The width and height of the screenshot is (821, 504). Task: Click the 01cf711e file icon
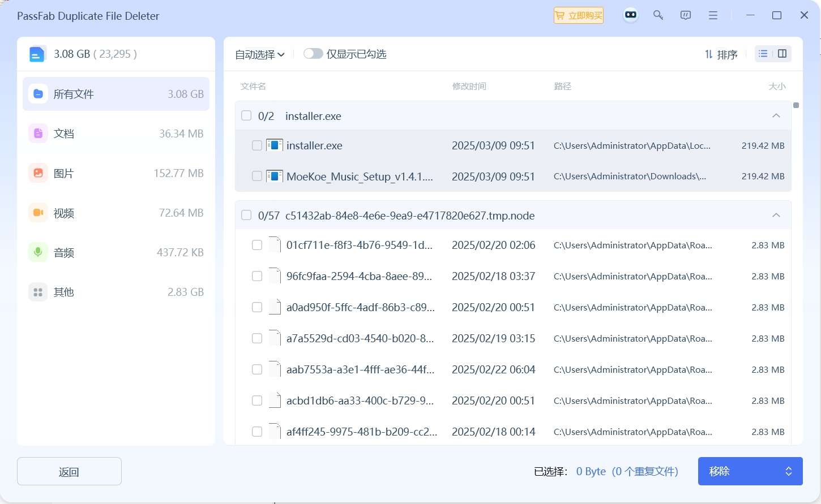(275, 245)
